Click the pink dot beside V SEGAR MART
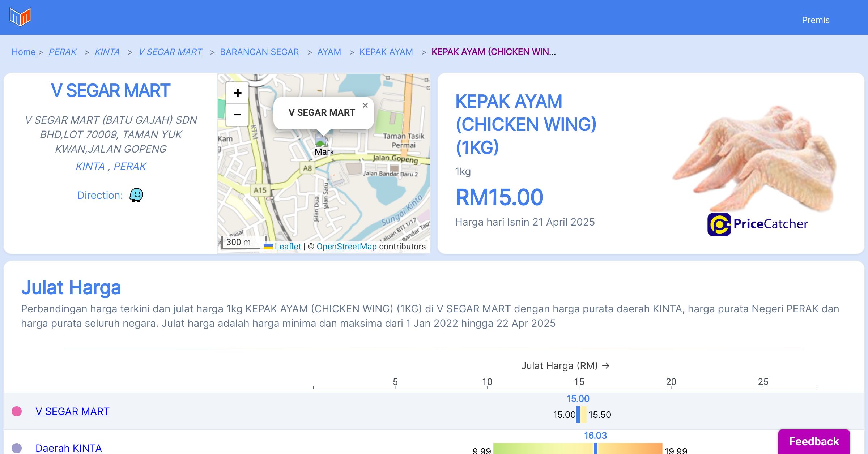Image resolution: width=868 pixels, height=454 pixels. tap(17, 411)
